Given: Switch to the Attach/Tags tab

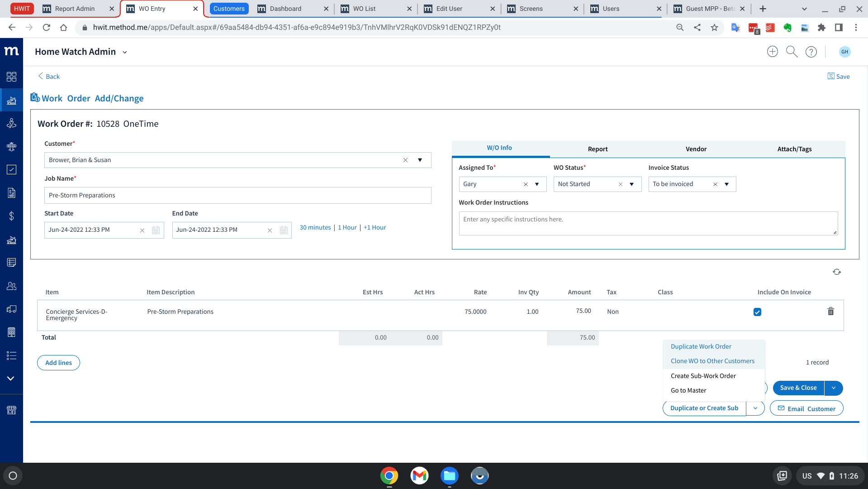Looking at the screenshot, I should (x=794, y=149).
